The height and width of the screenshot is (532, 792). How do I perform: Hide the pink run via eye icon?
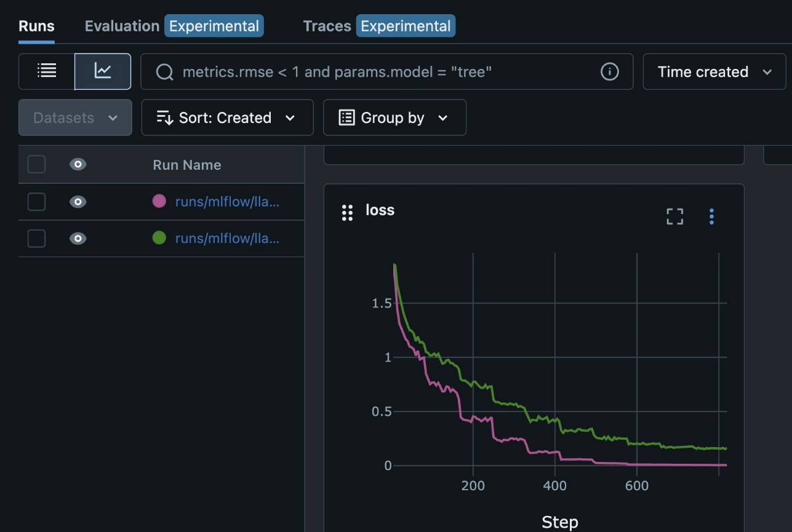point(78,201)
